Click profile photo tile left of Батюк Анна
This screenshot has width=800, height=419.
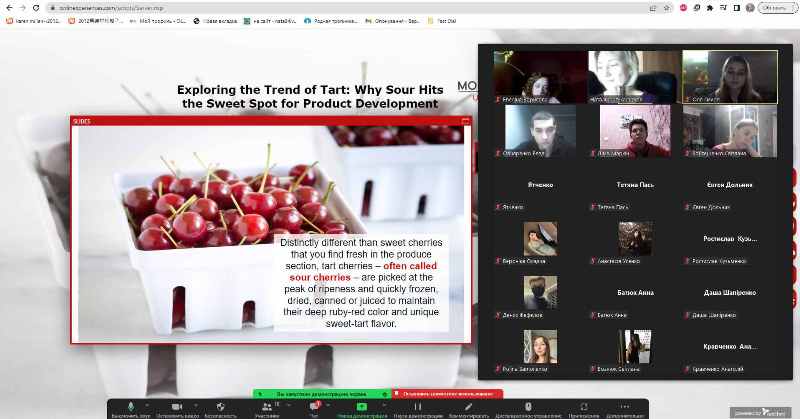click(540, 293)
